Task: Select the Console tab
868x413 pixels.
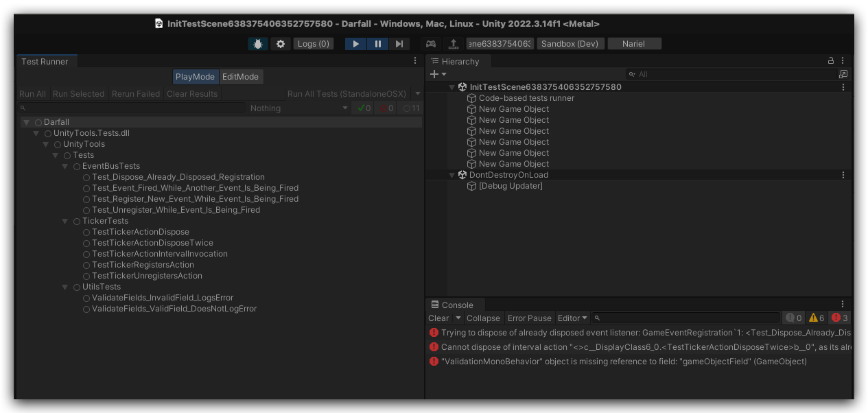Action: [x=456, y=305]
